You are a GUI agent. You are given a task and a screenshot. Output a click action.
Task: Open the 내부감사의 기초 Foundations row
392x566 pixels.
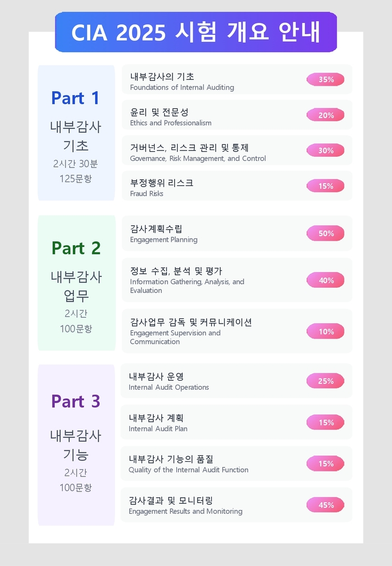(237, 79)
